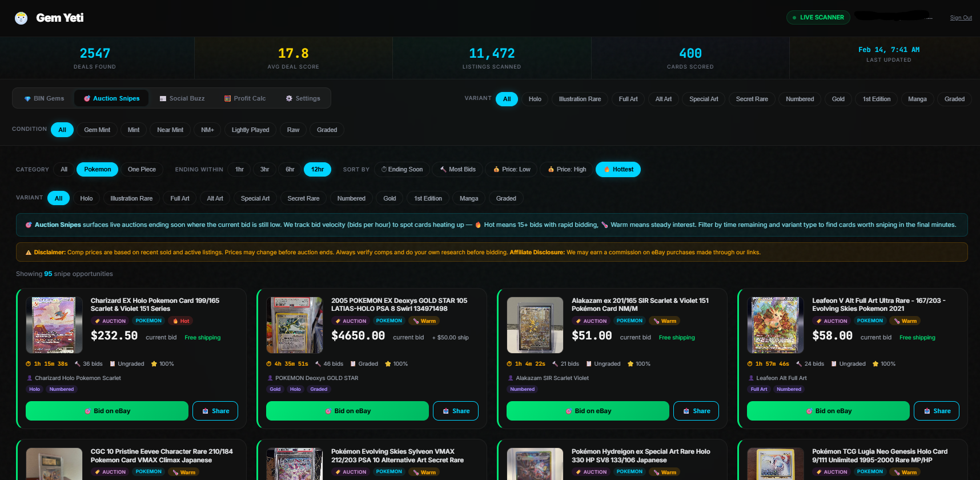Click the Lugia Neo Genesis card thumbnail

[776, 464]
